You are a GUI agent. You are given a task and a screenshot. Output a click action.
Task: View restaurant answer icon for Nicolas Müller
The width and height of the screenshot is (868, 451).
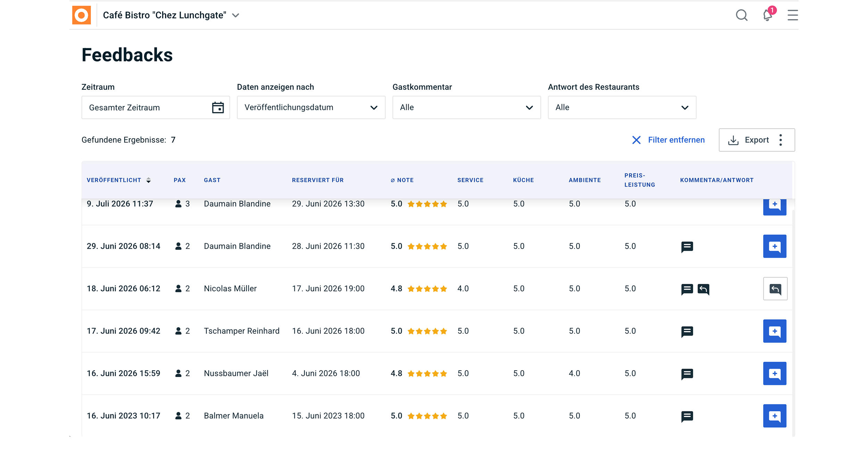tap(703, 289)
